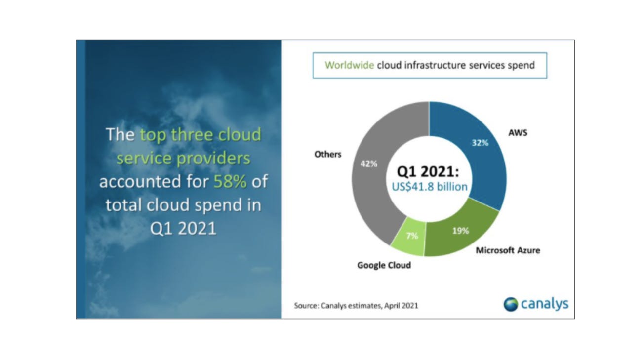Click the "AWS" label text
The height and width of the screenshot is (364, 643).
coord(518,132)
